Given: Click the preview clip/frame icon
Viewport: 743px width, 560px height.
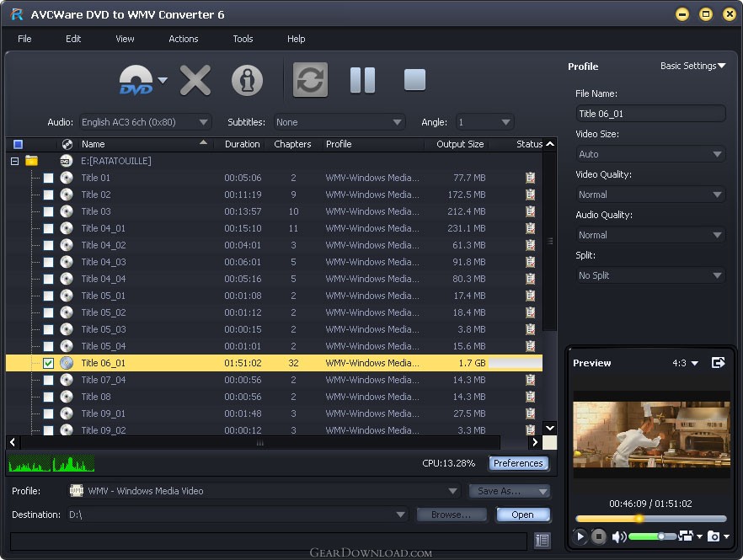Looking at the screenshot, I should pos(686,536).
